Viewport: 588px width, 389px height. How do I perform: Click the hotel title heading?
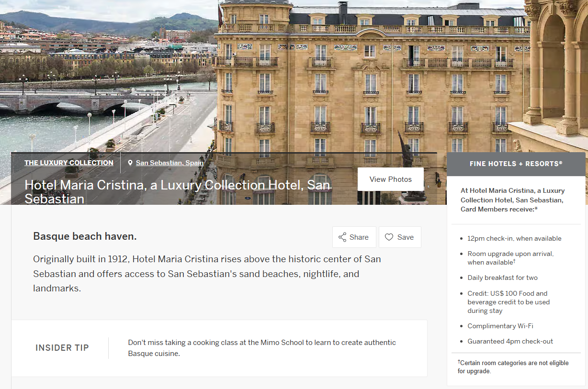(x=177, y=191)
